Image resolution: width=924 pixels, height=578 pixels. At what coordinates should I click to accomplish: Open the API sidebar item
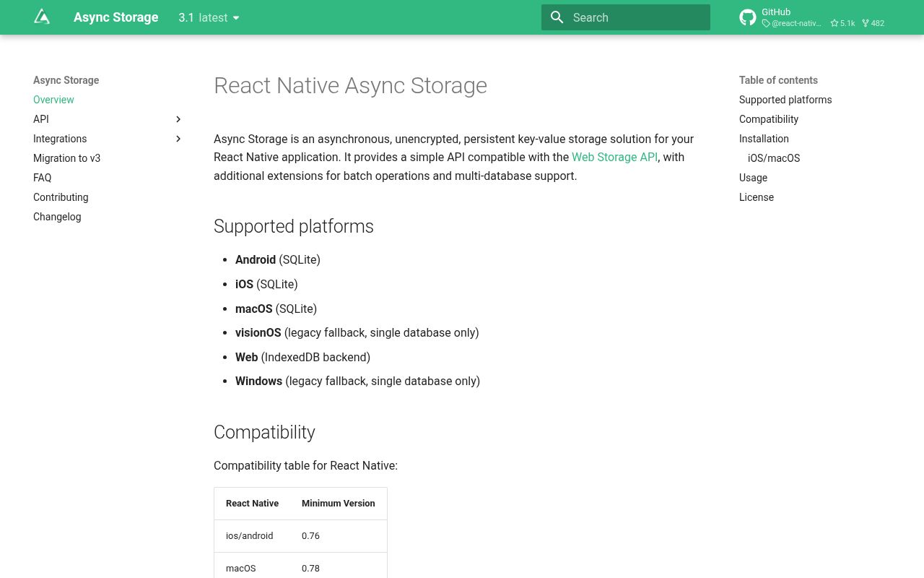pyautogui.click(x=41, y=119)
